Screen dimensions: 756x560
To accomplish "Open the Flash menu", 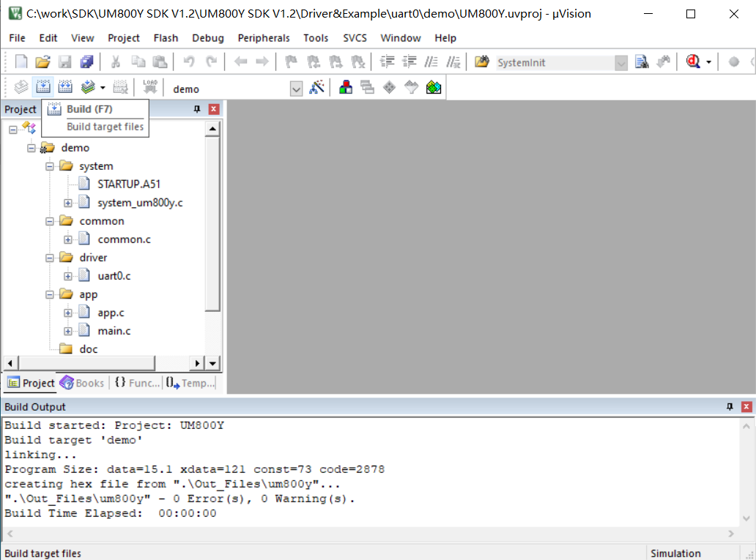I will (x=166, y=38).
